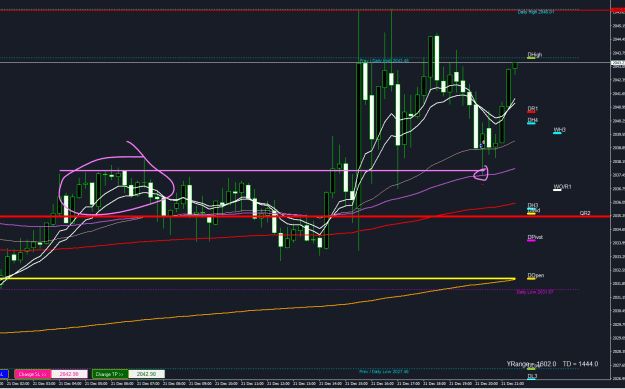Select the DH3 level label
This screenshot has width=625, height=389.
click(533, 206)
